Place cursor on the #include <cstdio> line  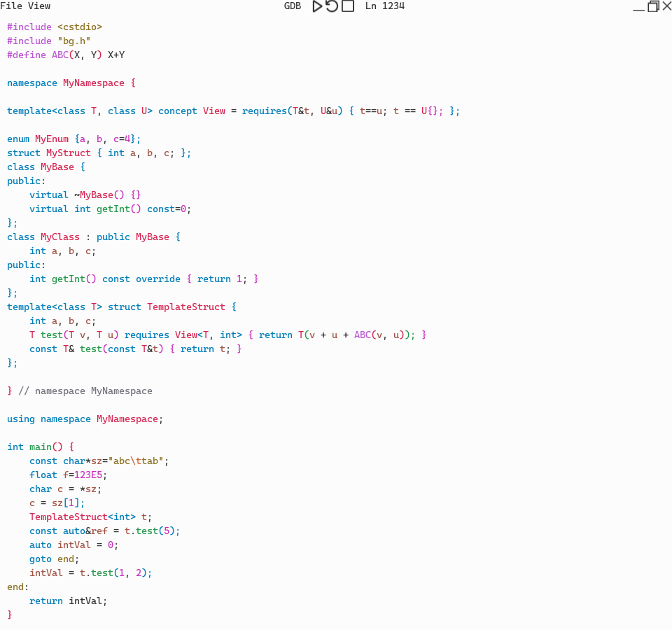pos(55,27)
